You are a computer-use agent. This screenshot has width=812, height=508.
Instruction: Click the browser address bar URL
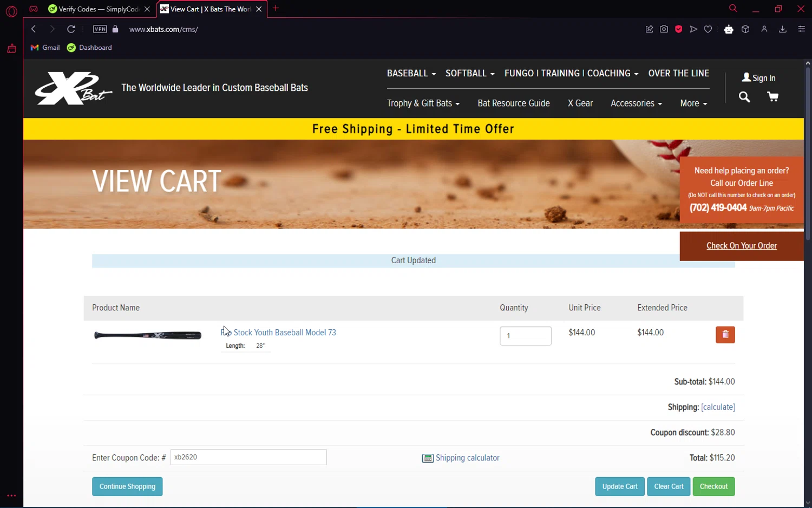click(163, 29)
